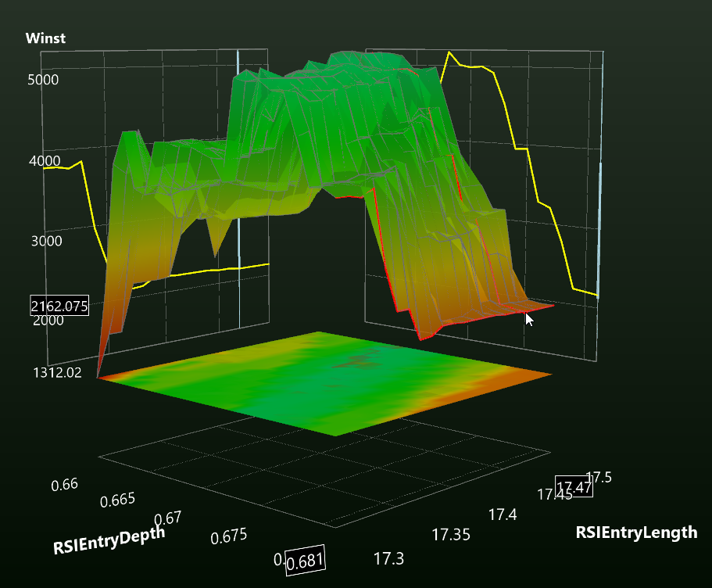
Task: Select the 5000 tick label on Winst axis
Action: pos(43,80)
